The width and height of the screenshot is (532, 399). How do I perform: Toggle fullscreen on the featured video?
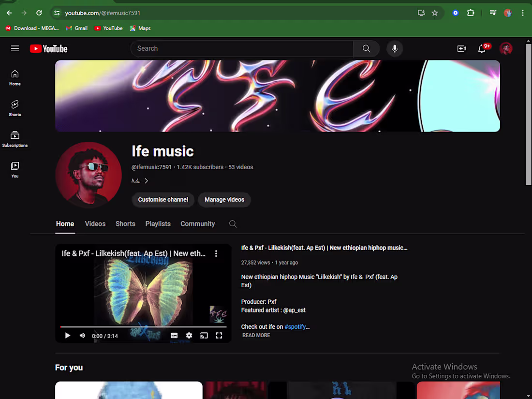tap(219, 335)
